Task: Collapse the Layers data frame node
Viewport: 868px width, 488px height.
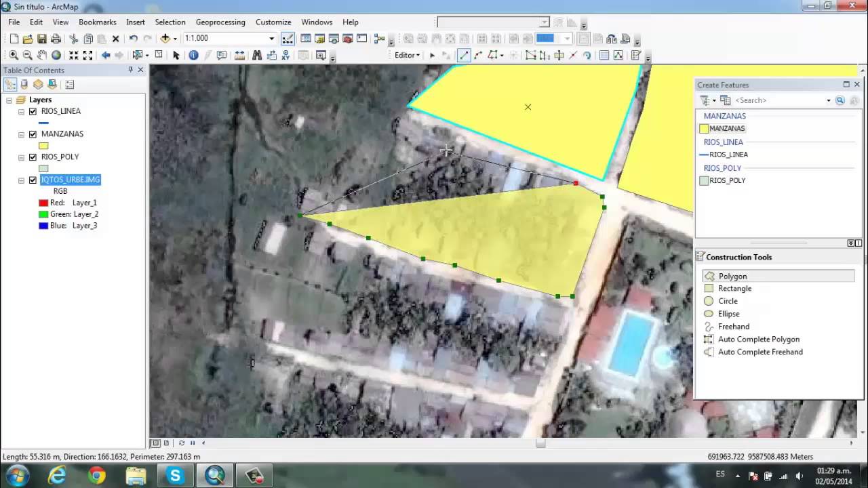Action: (x=9, y=100)
